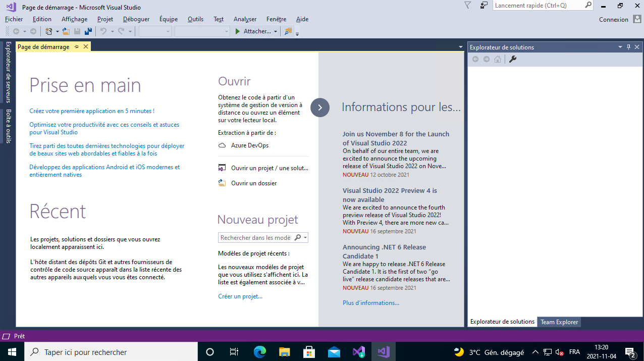This screenshot has width=644, height=361.
Task: Open Microsoft Edge from the taskbar
Action: 259,352
